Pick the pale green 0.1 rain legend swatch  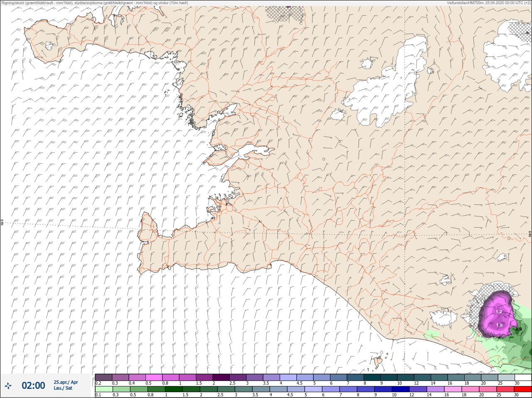[104, 389]
